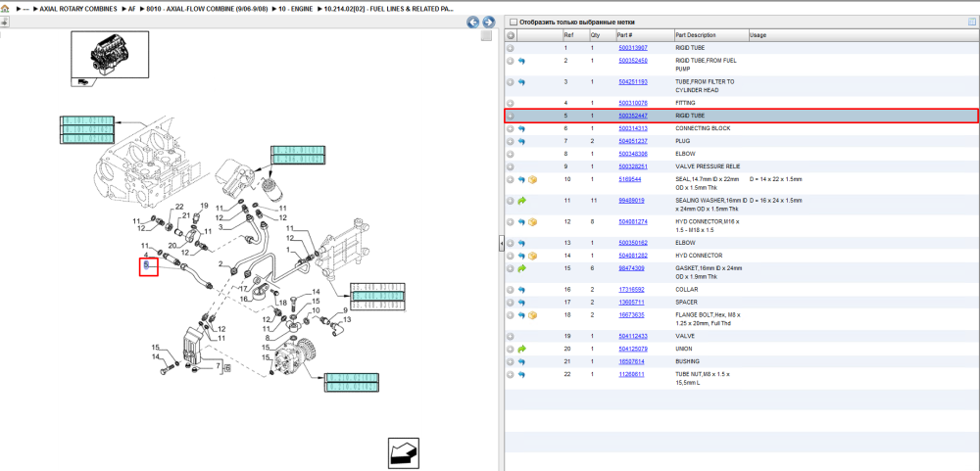The image size is (980, 471).
Task: Select callout number 13 in diagram
Action: 347,319
